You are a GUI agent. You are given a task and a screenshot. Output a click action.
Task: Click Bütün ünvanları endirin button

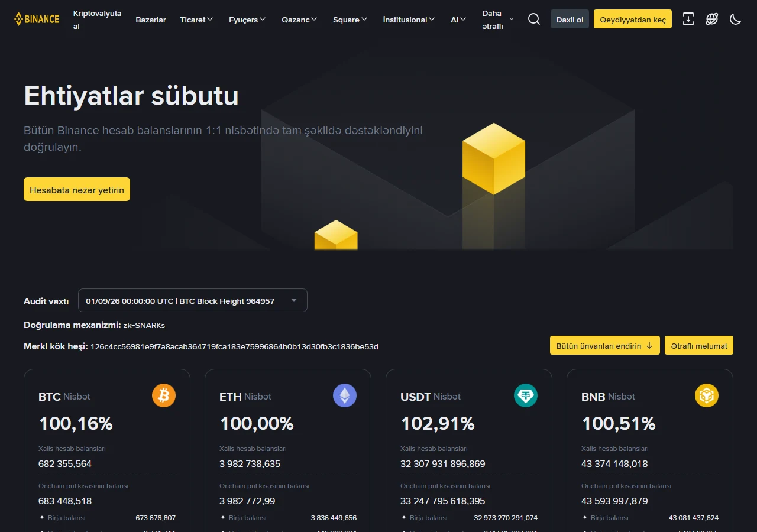point(605,345)
